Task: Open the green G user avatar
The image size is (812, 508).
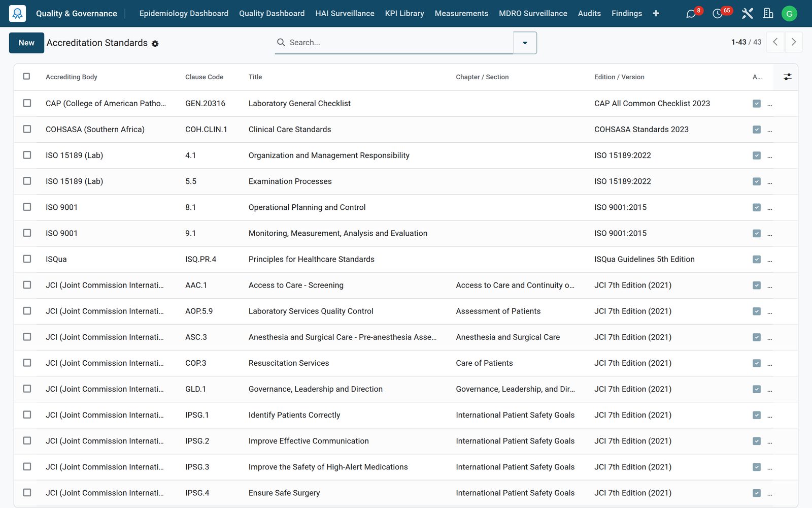Action: 789,14
